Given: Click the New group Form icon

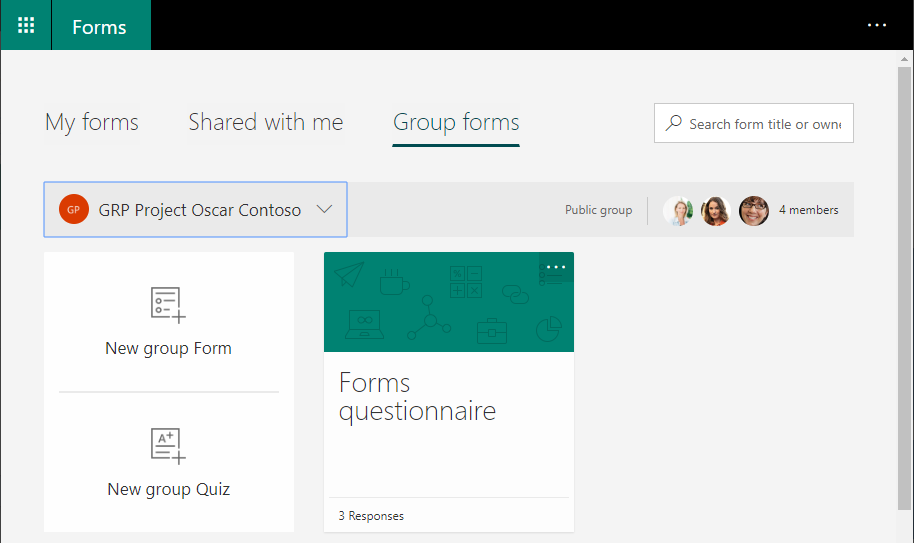Looking at the screenshot, I should pos(168,304).
